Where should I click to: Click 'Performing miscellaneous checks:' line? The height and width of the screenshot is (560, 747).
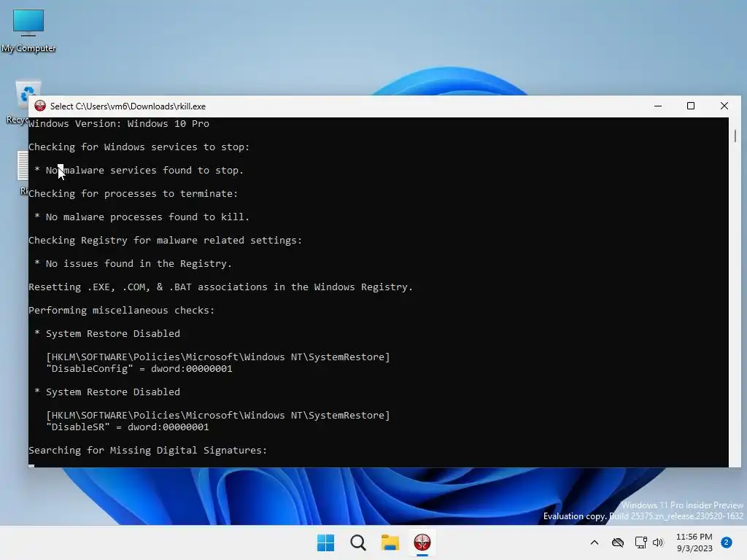pos(122,310)
